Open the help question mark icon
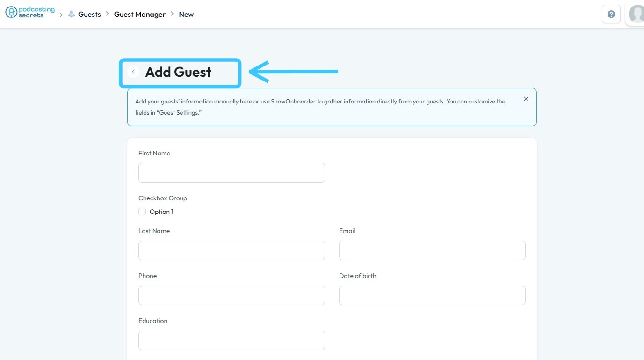Screen dimensions: 644x360 611,14
